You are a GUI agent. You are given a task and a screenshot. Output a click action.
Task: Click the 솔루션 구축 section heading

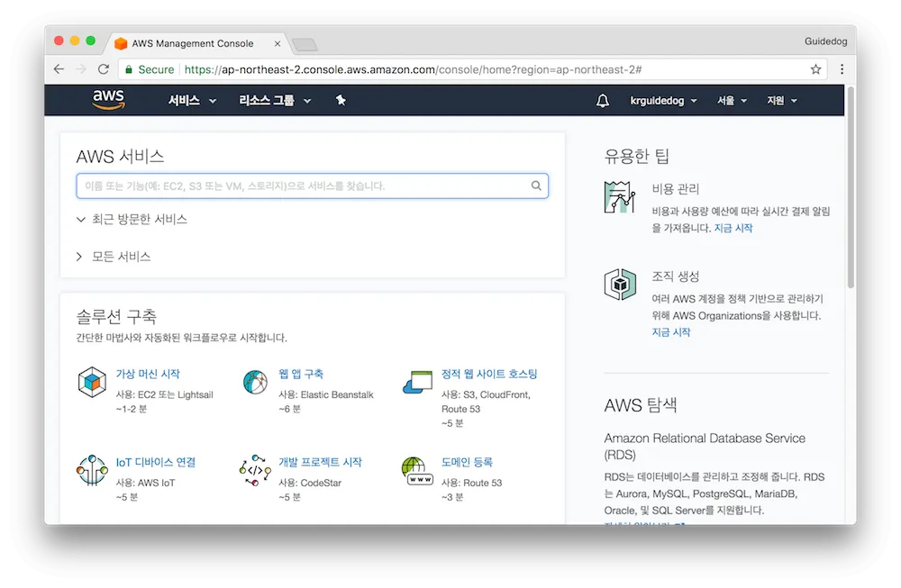(116, 316)
